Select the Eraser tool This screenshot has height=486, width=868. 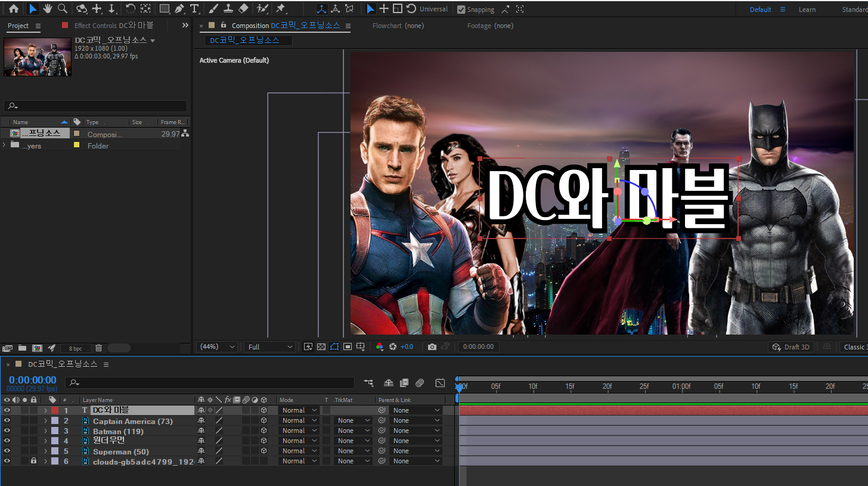[243, 9]
